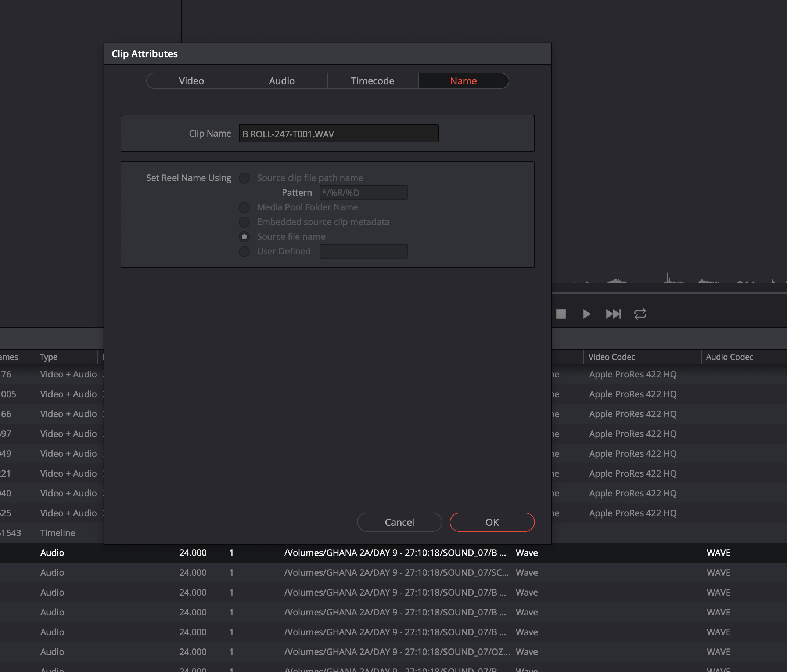Select Embedded source clip metadata option
The image size is (787, 672).
(244, 222)
